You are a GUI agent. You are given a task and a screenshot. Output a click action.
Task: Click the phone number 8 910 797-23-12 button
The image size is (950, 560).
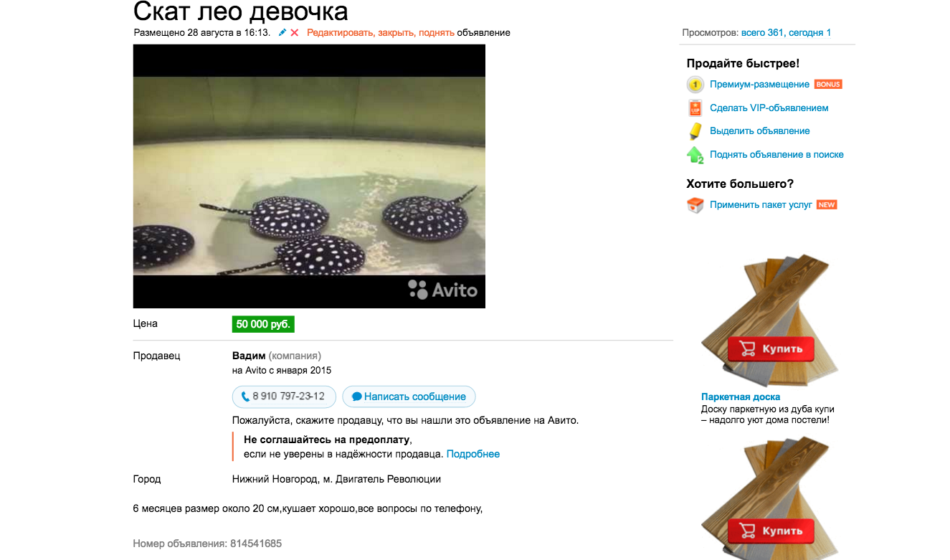[x=284, y=397]
